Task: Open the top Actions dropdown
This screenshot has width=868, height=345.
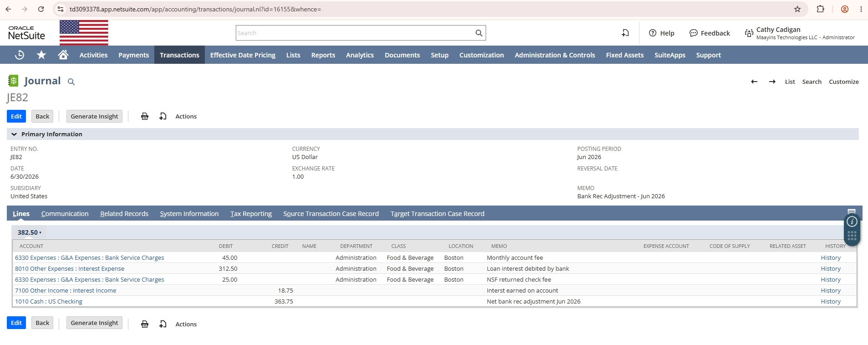Action: coord(186,116)
